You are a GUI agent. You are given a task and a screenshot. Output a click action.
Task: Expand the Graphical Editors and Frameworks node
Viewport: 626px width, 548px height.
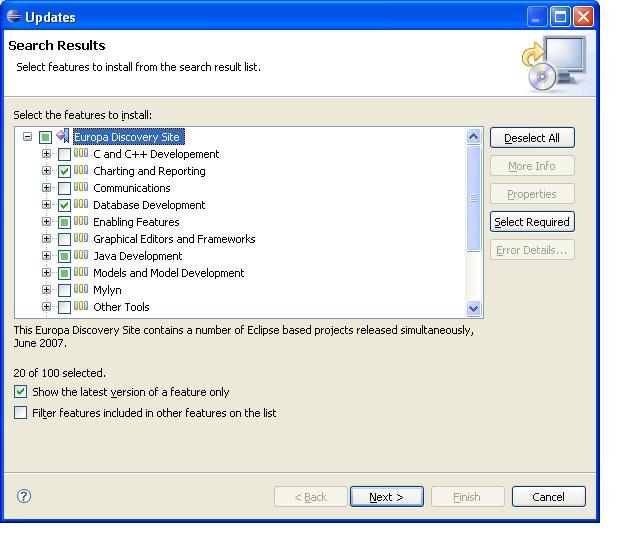[x=46, y=239]
